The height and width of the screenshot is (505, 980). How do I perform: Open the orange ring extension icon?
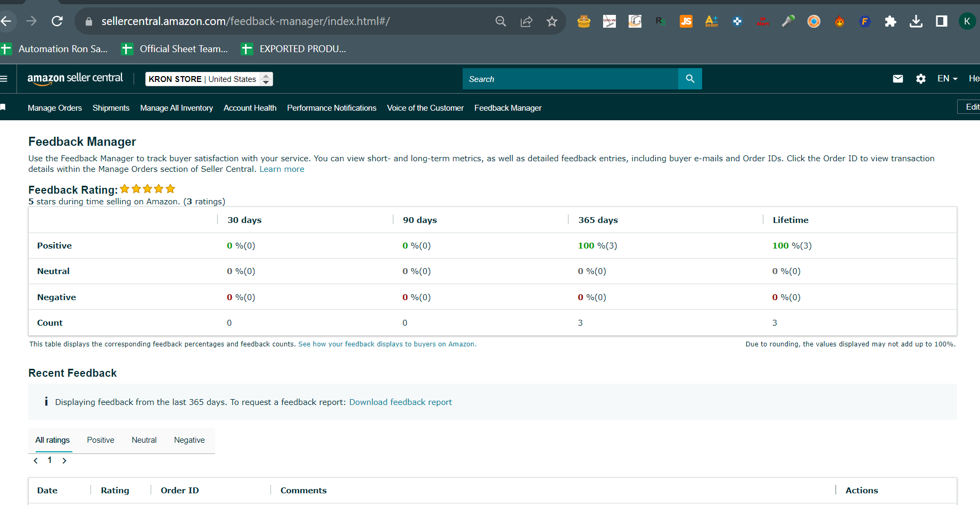(814, 21)
